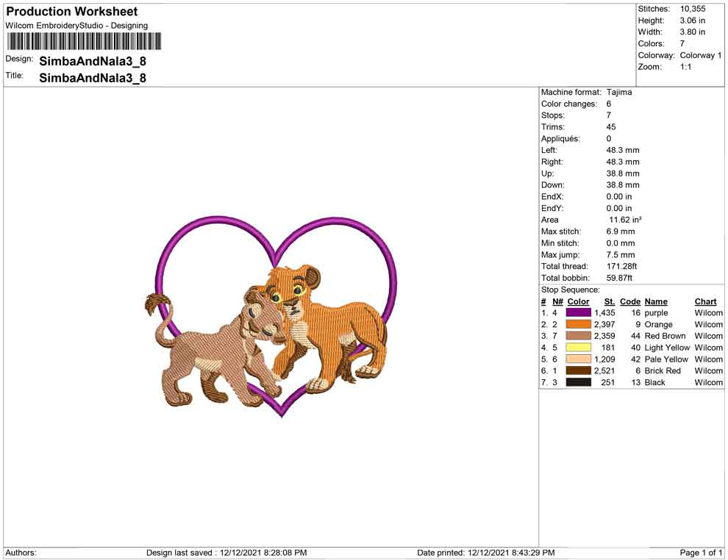Click the Light Yellow color swatch

(578, 348)
